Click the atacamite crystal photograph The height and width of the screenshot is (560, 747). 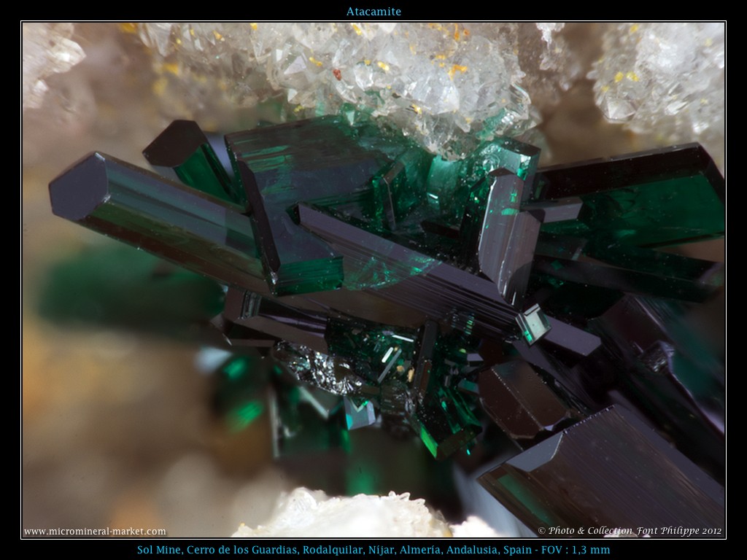(x=373, y=280)
